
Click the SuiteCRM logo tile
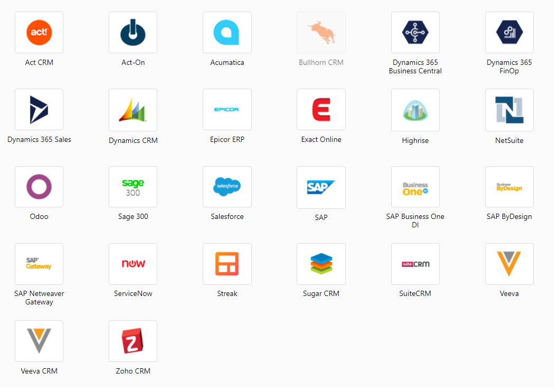pos(415,264)
